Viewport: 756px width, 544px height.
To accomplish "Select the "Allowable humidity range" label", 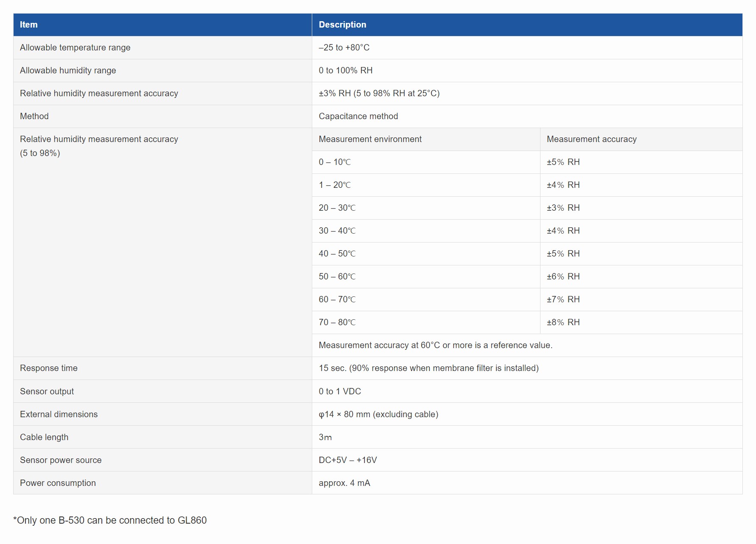I will [x=68, y=70].
